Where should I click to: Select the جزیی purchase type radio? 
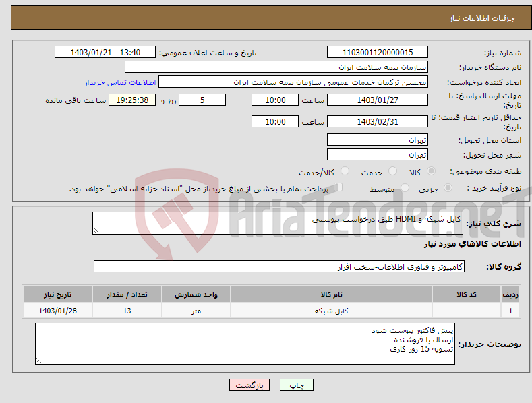tap(448, 188)
